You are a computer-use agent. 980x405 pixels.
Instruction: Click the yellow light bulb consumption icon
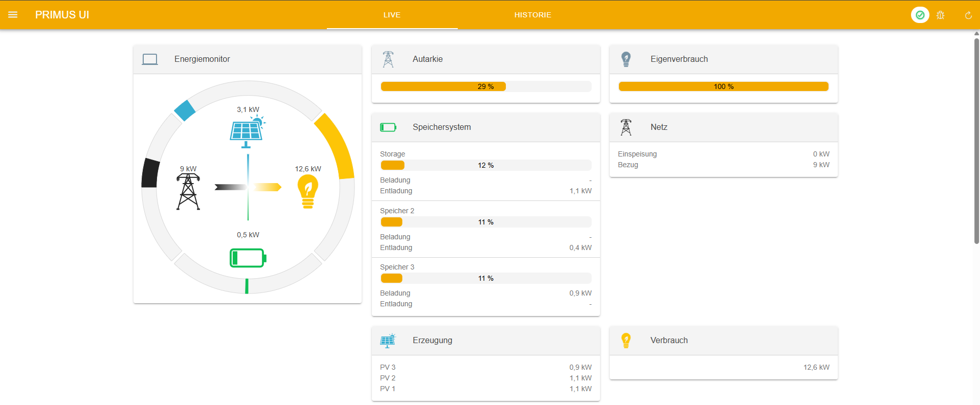pos(308,192)
